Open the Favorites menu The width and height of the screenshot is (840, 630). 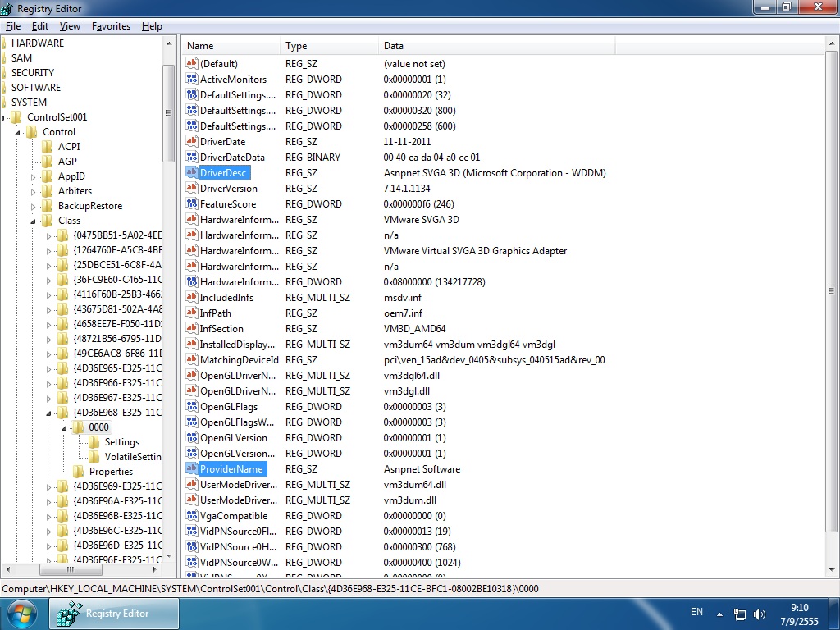[x=111, y=26]
